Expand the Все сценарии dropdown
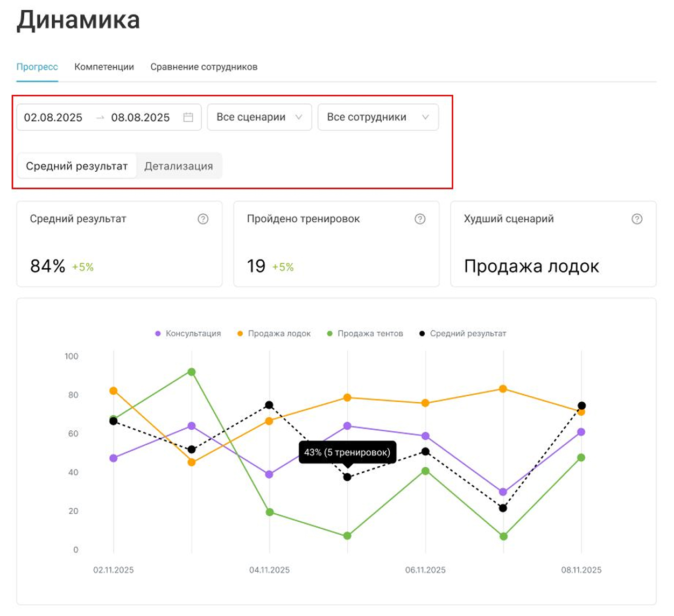This screenshot has height=616, width=674. (x=259, y=117)
